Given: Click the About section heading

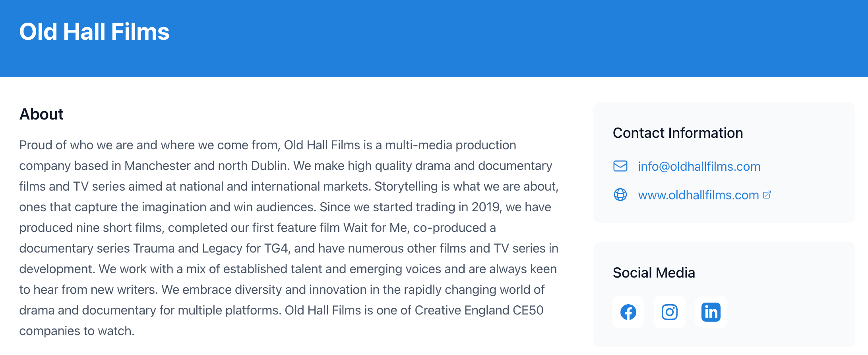Looking at the screenshot, I should point(41,114).
